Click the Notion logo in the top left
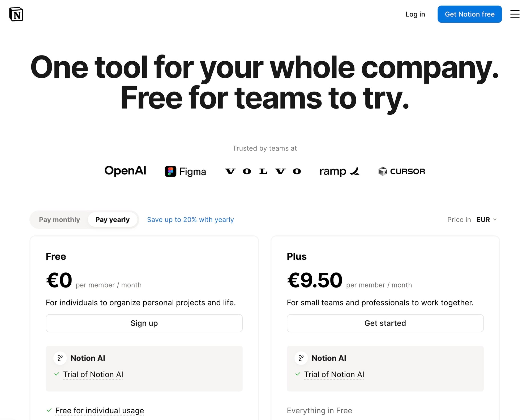 click(16, 14)
